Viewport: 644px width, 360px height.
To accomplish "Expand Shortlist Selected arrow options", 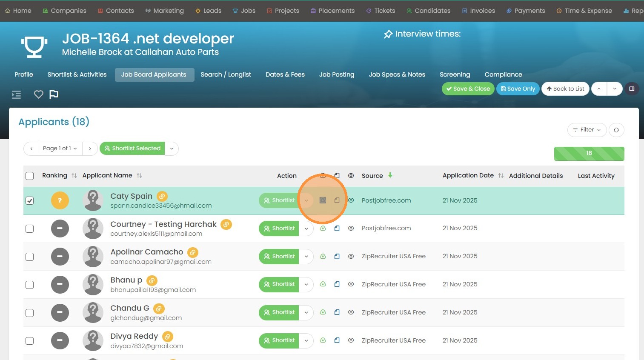I will click(x=172, y=149).
